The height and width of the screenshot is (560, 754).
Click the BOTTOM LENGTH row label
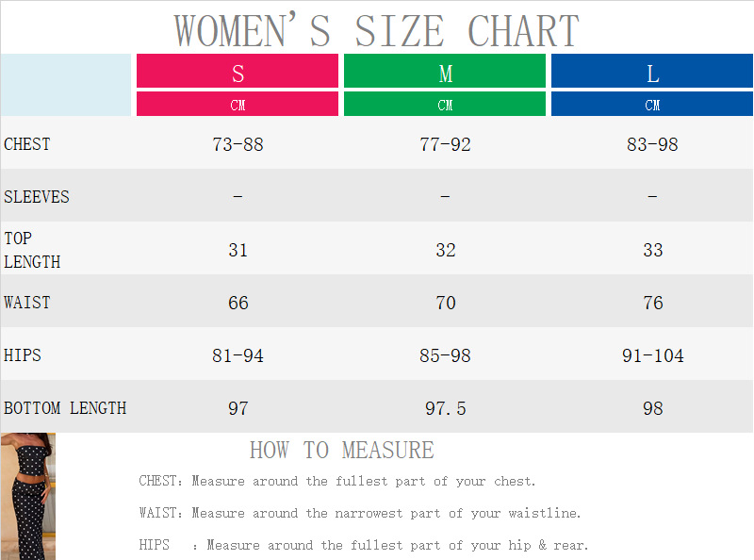(65, 408)
